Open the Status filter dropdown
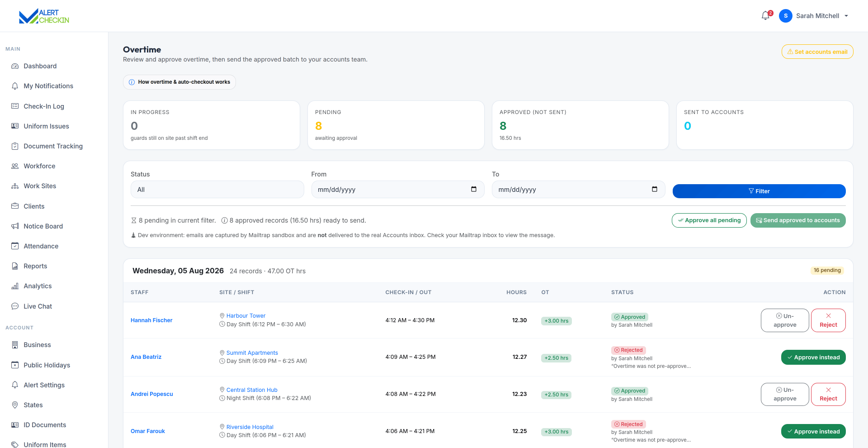This screenshot has height=448, width=868. 217,190
